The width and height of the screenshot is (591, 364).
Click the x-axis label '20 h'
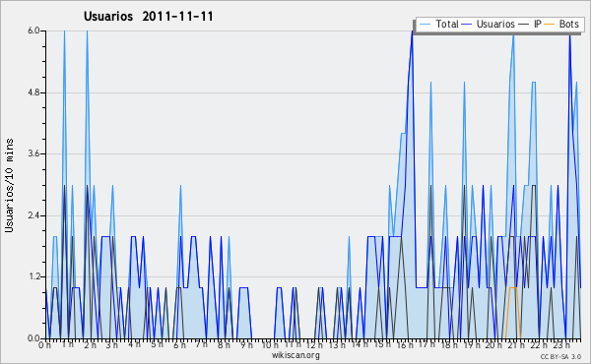tap(493, 345)
